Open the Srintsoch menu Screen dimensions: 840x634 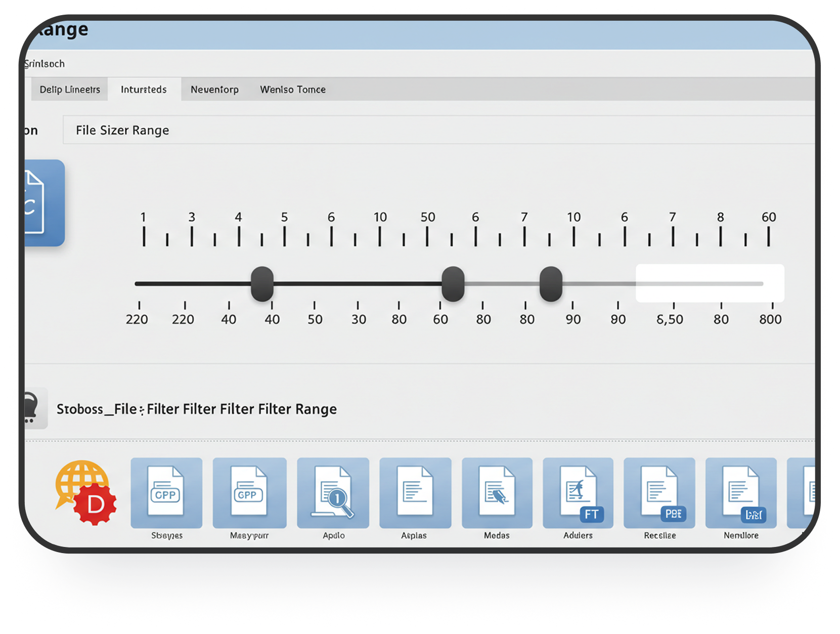(43, 64)
